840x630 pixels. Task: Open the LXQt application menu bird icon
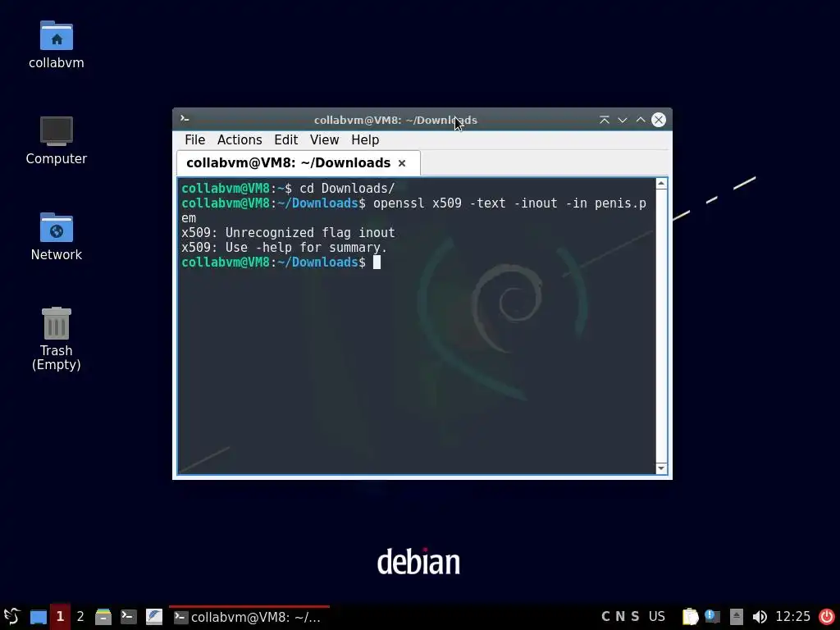tap(11, 617)
